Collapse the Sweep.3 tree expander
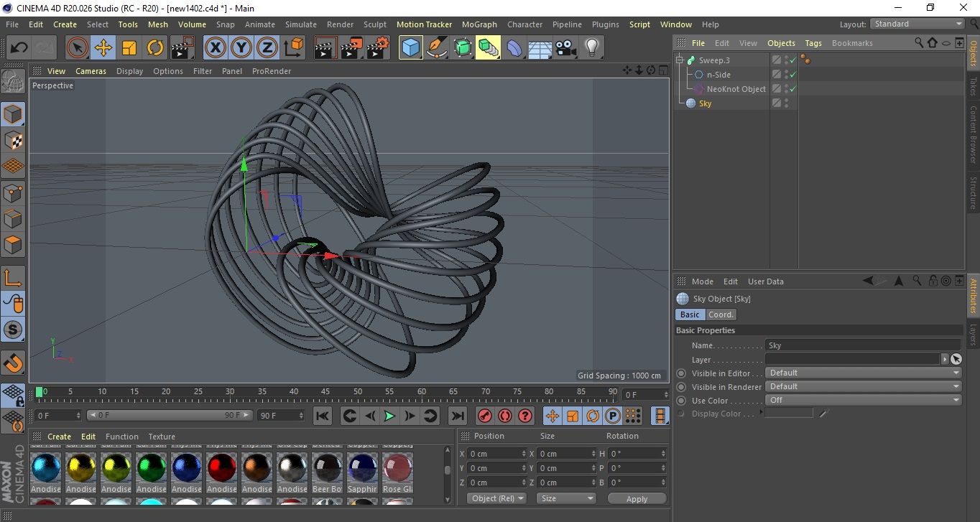 click(679, 60)
